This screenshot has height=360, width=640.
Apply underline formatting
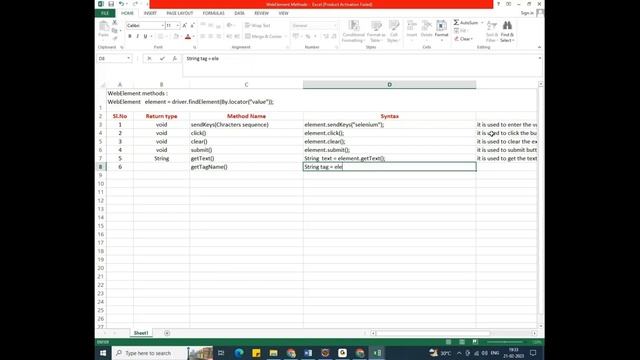tap(145, 36)
